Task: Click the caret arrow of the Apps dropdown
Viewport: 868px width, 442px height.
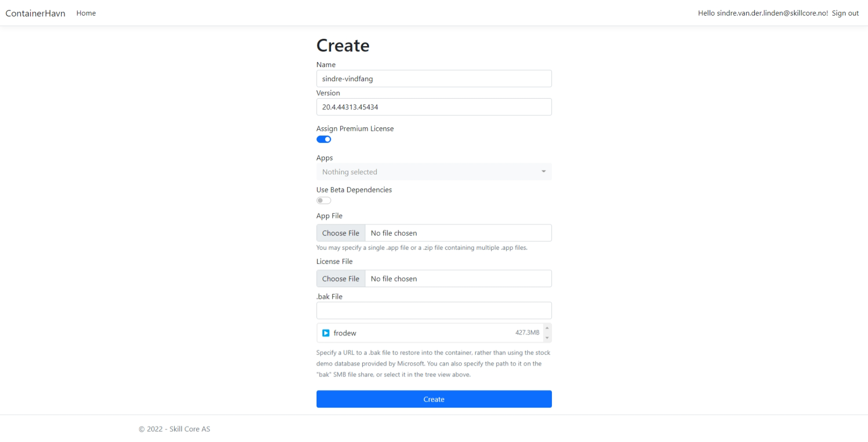Action: click(x=544, y=171)
